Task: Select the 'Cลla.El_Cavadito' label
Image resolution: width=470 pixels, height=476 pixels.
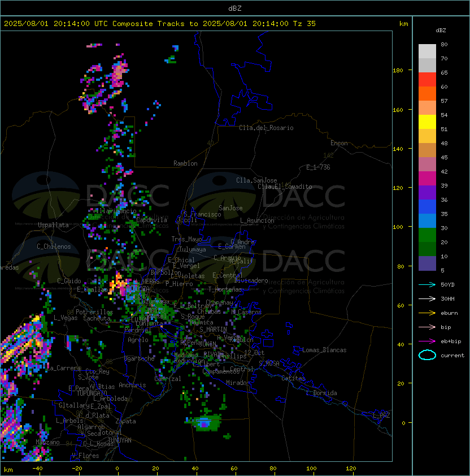Action: click(285, 187)
